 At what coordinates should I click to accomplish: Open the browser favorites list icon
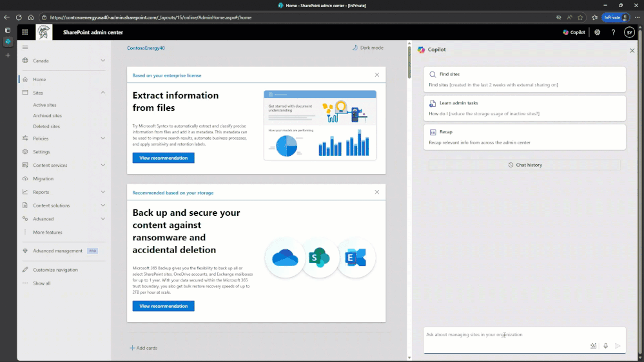tap(594, 17)
